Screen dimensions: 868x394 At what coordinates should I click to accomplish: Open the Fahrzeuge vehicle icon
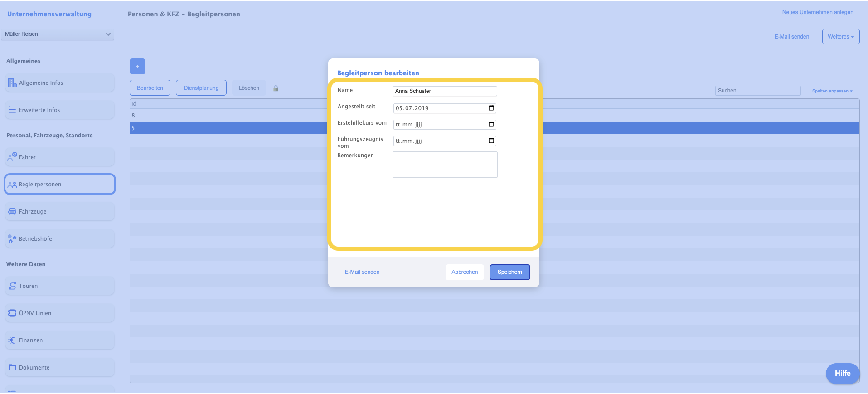12,211
